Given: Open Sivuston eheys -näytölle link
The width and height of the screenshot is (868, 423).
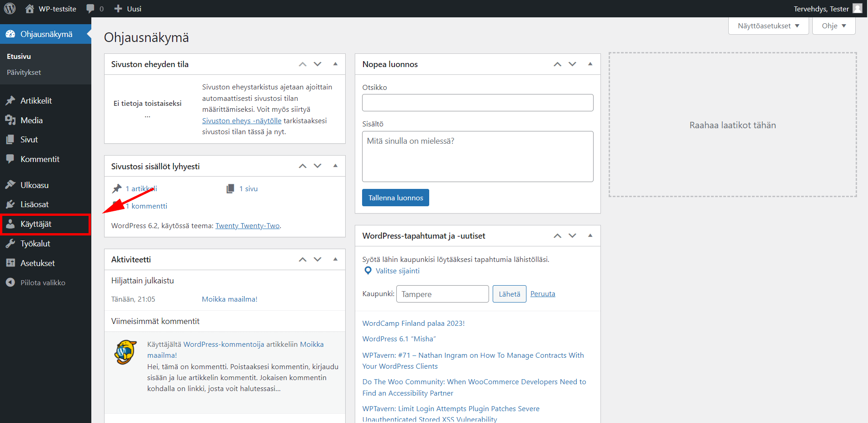Looking at the screenshot, I should pos(242,121).
